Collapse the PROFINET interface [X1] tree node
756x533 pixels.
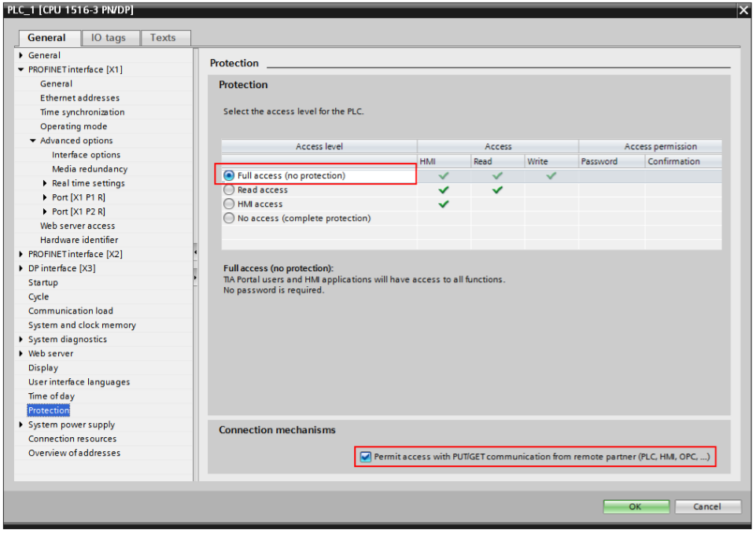point(20,69)
